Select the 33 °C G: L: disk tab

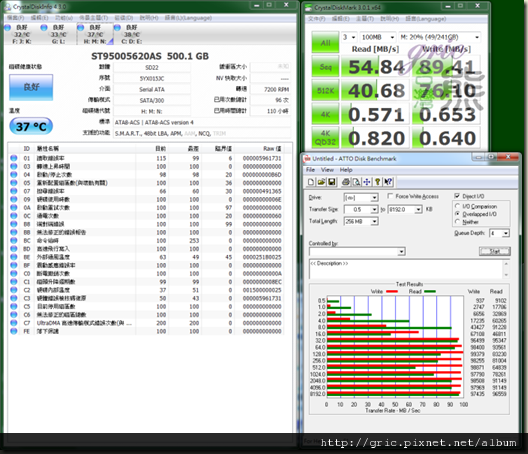(58, 34)
